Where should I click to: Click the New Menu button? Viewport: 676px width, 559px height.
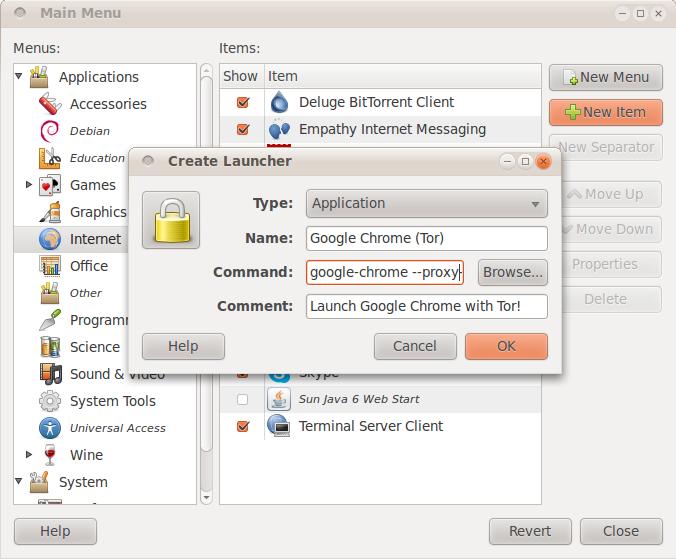click(x=606, y=78)
